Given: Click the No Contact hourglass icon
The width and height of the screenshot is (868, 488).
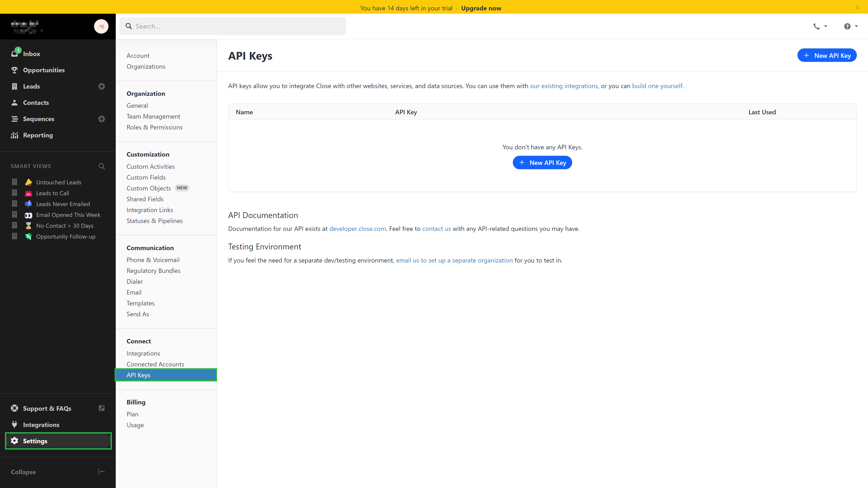Looking at the screenshot, I should coord(28,226).
